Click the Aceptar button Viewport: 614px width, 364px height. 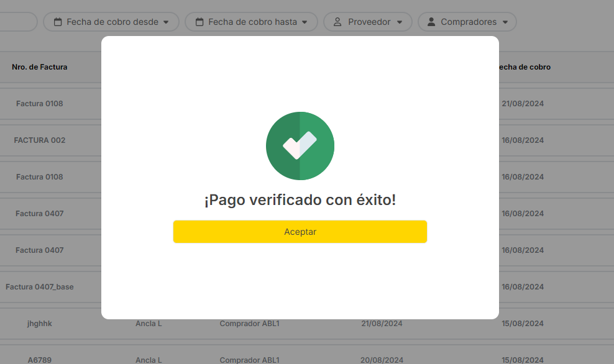(x=300, y=232)
